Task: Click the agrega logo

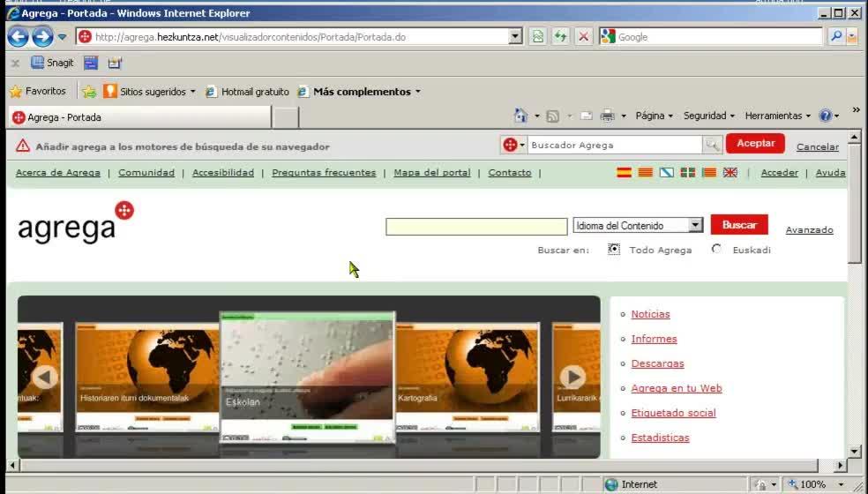Action: (76, 222)
